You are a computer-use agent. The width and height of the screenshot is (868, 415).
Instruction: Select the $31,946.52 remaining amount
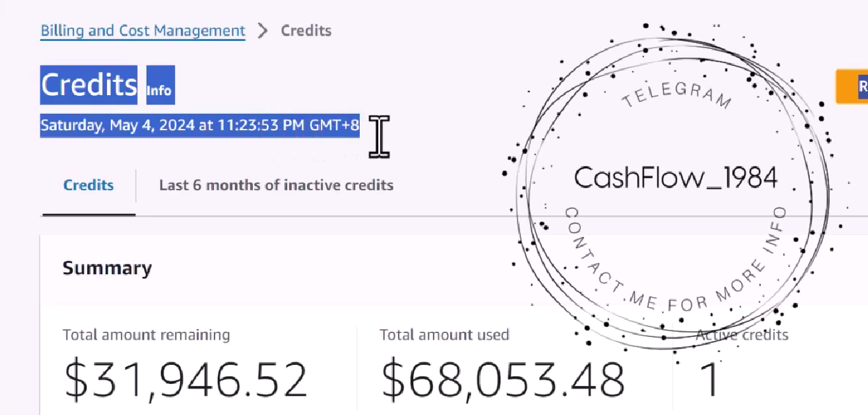pyautogui.click(x=185, y=381)
